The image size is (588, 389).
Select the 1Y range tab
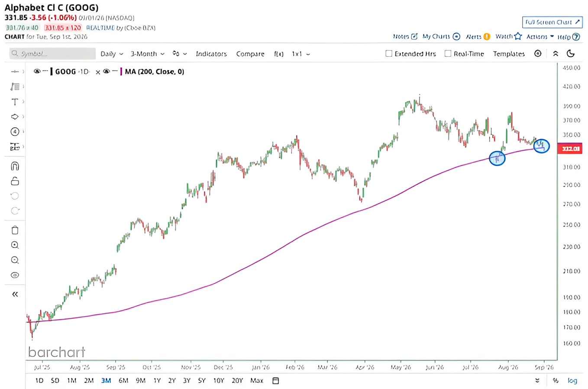(157, 381)
